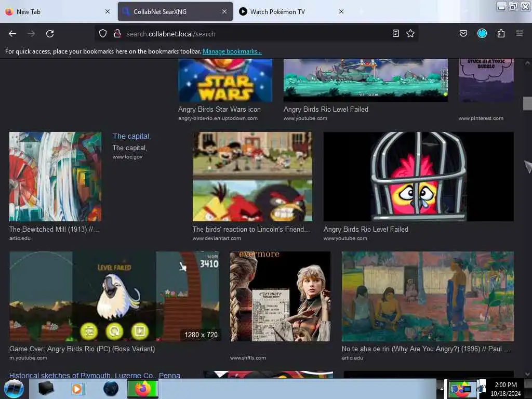Click 'The capital,' blue title link
Screen dimensions: 532x399
pos(131,137)
